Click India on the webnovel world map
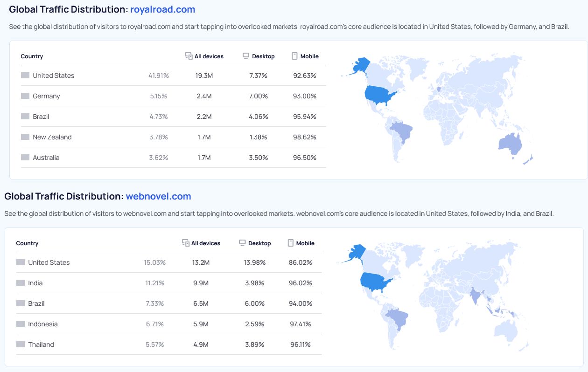 click(x=475, y=296)
